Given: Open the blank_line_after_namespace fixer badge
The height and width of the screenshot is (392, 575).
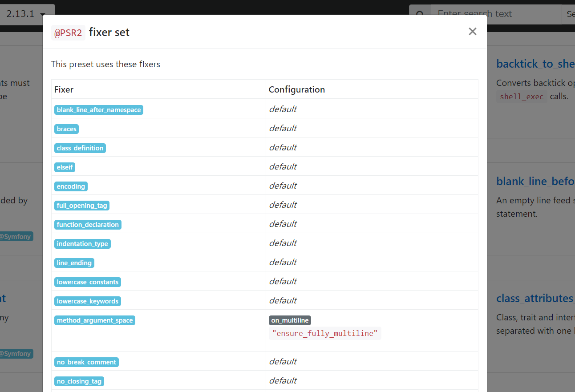Looking at the screenshot, I should pos(98,110).
